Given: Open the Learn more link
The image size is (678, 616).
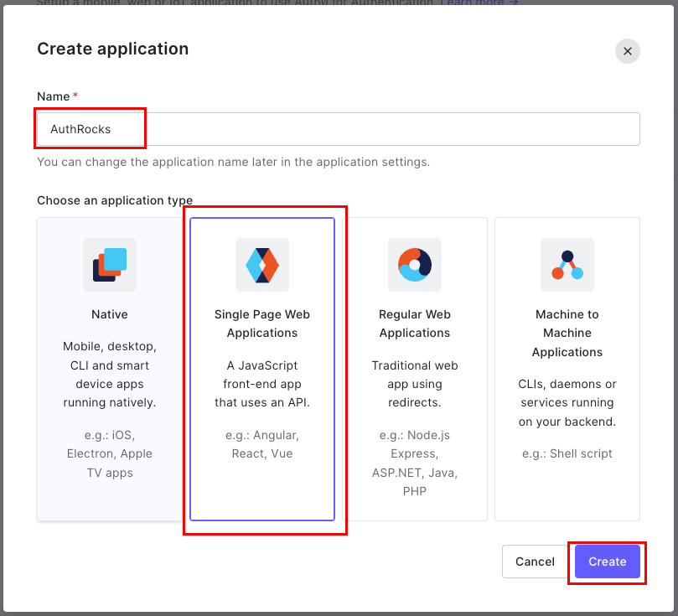Looking at the screenshot, I should pos(480,3).
